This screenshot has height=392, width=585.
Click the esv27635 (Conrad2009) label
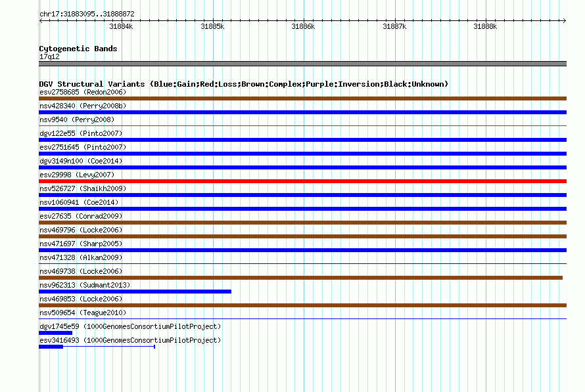[81, 216]
